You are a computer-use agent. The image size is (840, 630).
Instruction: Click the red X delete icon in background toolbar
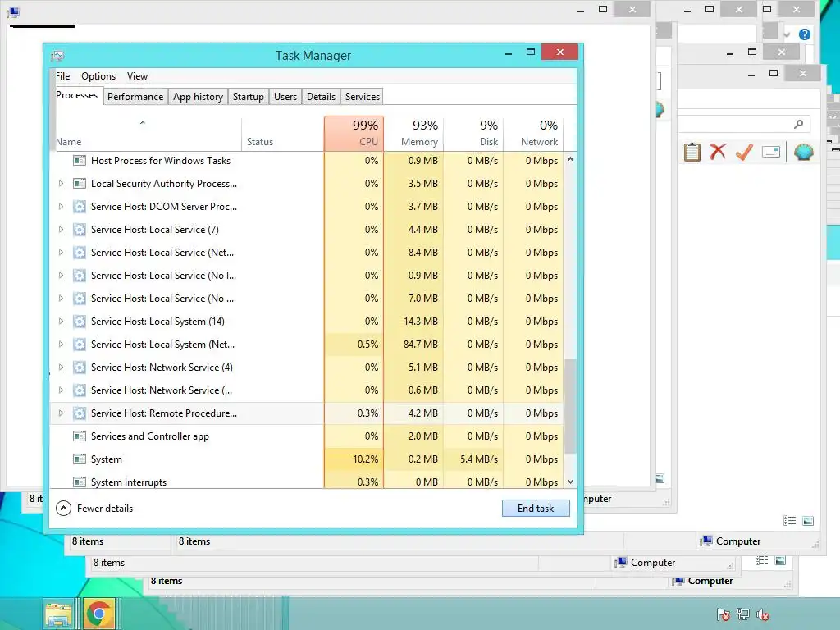click(718, 152)
